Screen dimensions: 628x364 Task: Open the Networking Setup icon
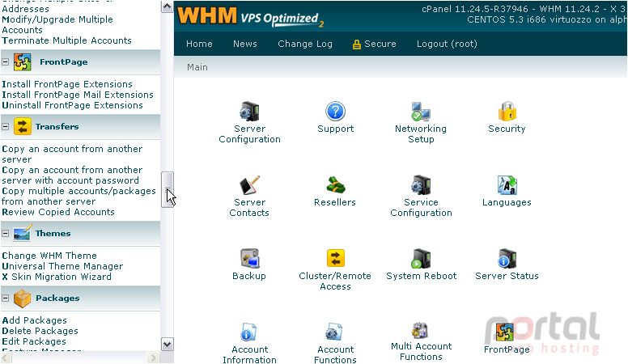click(421, 112)
